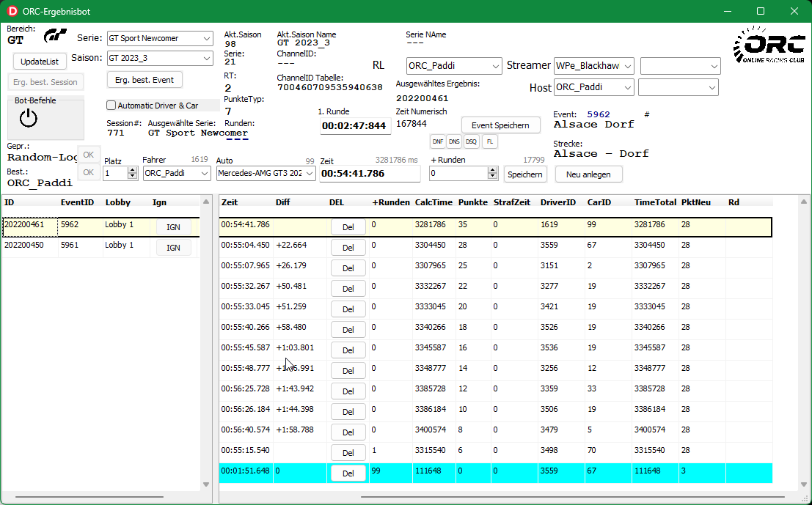Click the 1. Runde time input field
The width and height of the screenshot is (812, 505).
[x=354, y=126]
